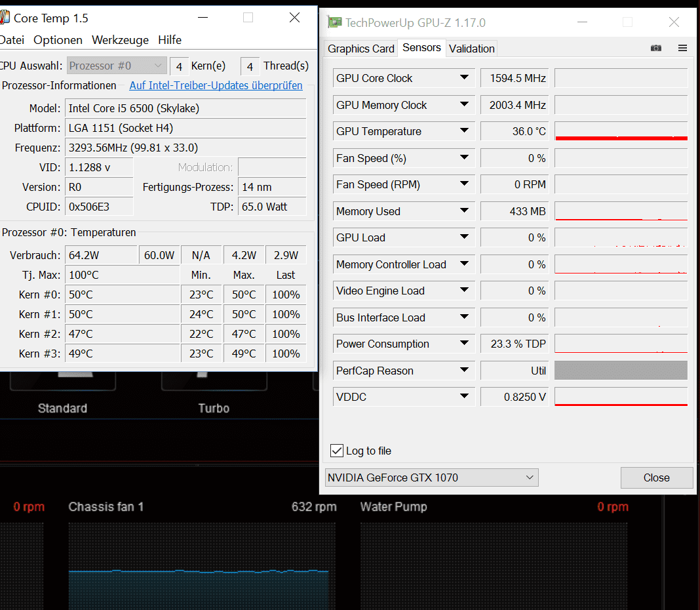Switch to the Graphics Card tab

(361, 49)
